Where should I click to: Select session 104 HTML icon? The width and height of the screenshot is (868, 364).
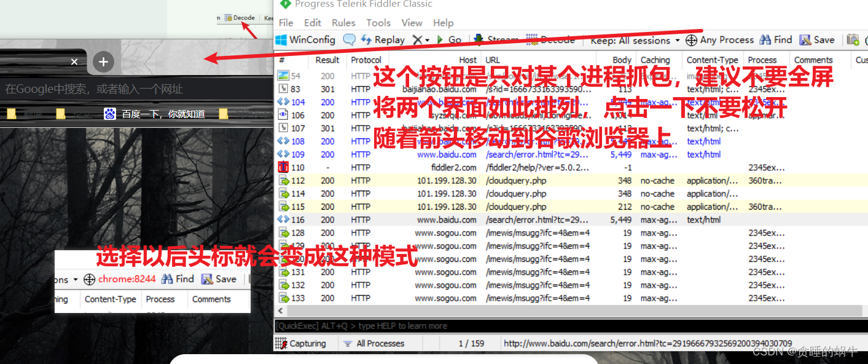click(x=283, y=102)
